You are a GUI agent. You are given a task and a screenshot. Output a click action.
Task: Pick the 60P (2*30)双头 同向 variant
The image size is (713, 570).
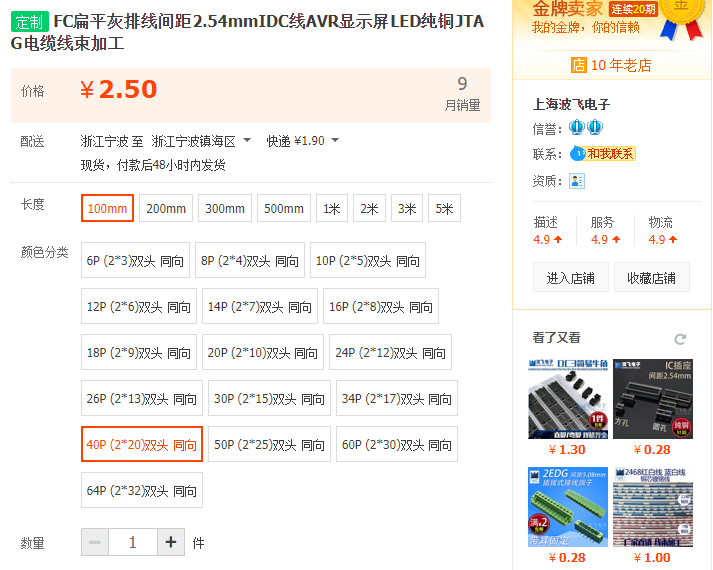397,444
